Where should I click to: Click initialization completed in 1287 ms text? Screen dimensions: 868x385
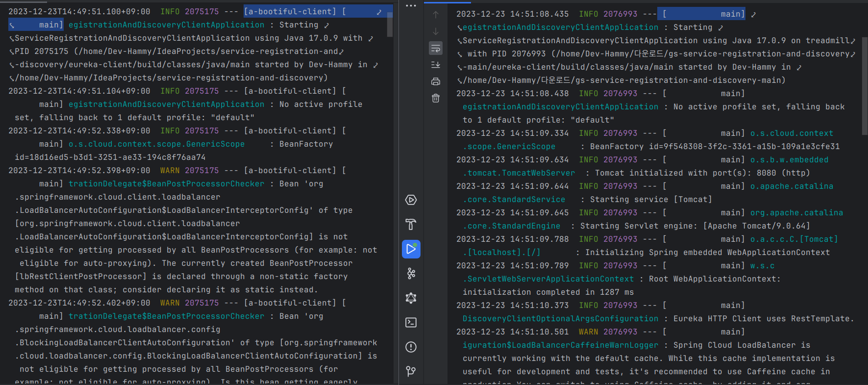548,292
